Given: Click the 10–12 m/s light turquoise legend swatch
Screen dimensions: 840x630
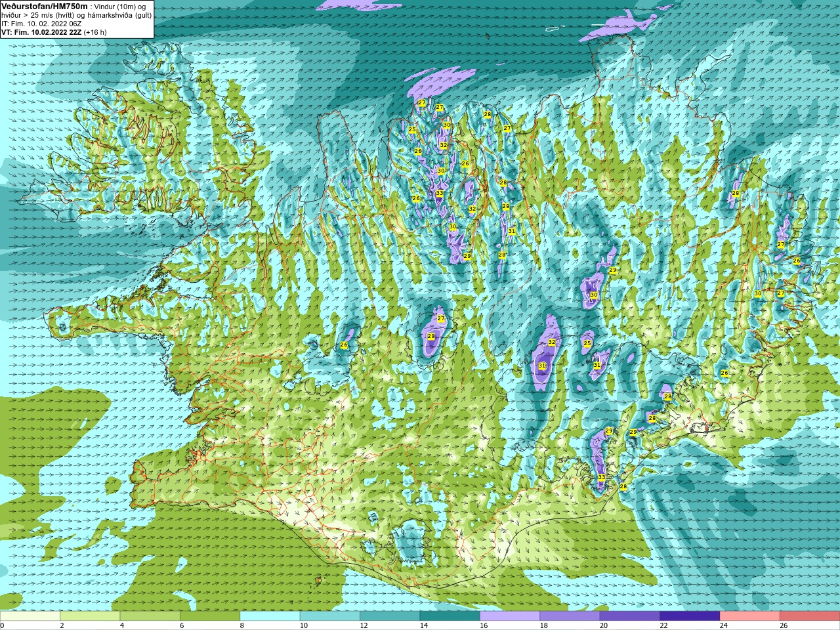Looking at the screenshot, I should (x=329, y=616).
